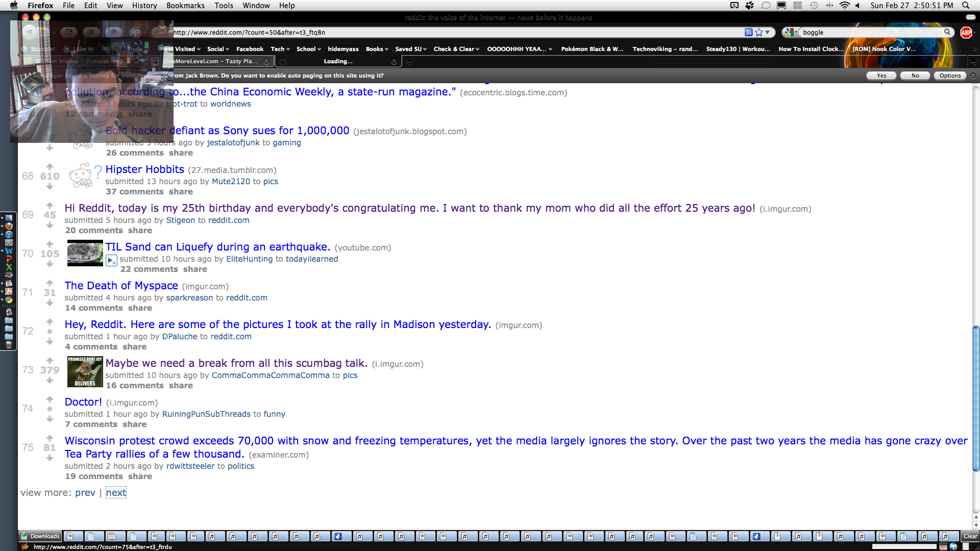Downvote The Death of Myspace post
Viewport: 980px width, 551px height.
[x=50, y=303]
